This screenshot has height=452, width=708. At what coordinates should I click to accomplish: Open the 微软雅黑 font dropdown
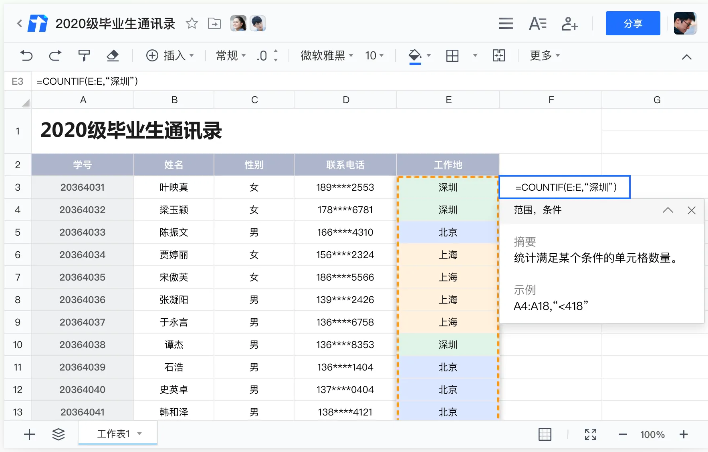pyautogui.click(x=327, y=56)
